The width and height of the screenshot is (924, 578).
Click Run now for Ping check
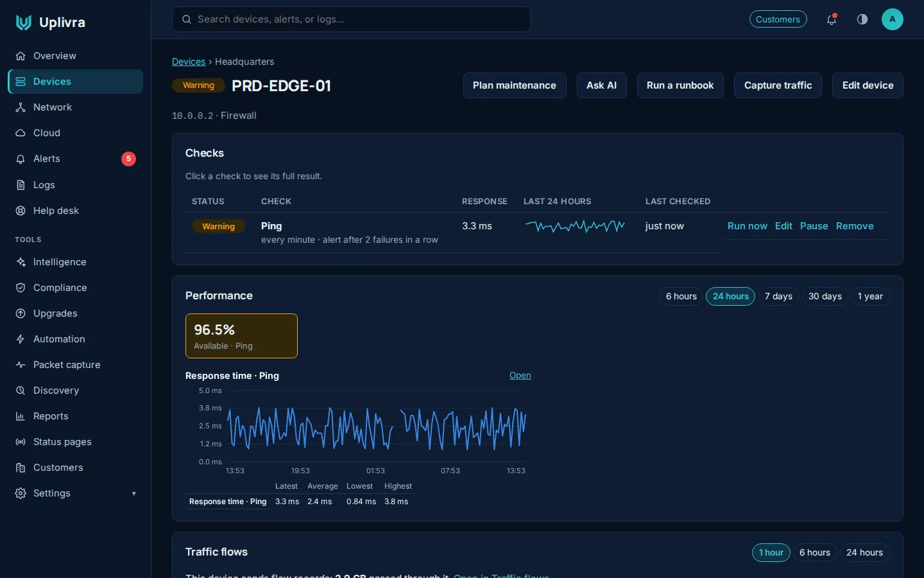[747, 226]
